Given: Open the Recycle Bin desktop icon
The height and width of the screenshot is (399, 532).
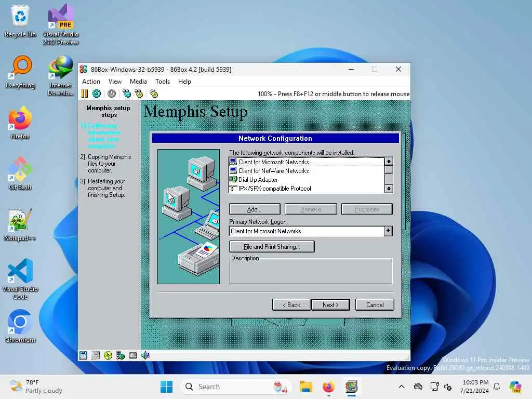Looking at the screenshot, I should [x=20, y=20].
